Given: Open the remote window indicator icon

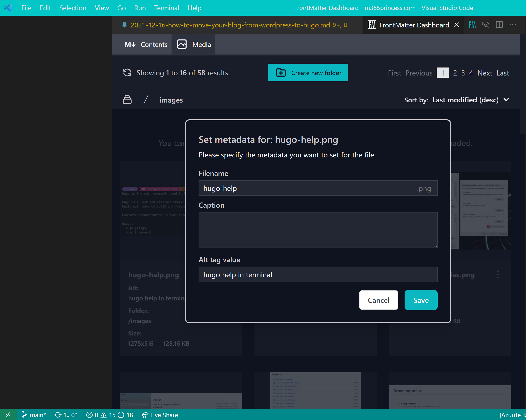Looking at the screenshot, I should coord(8,415).
